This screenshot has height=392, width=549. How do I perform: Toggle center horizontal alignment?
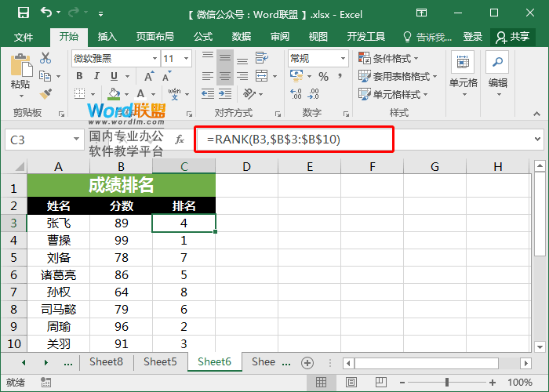pyautogui.click(x=225, y=76)
